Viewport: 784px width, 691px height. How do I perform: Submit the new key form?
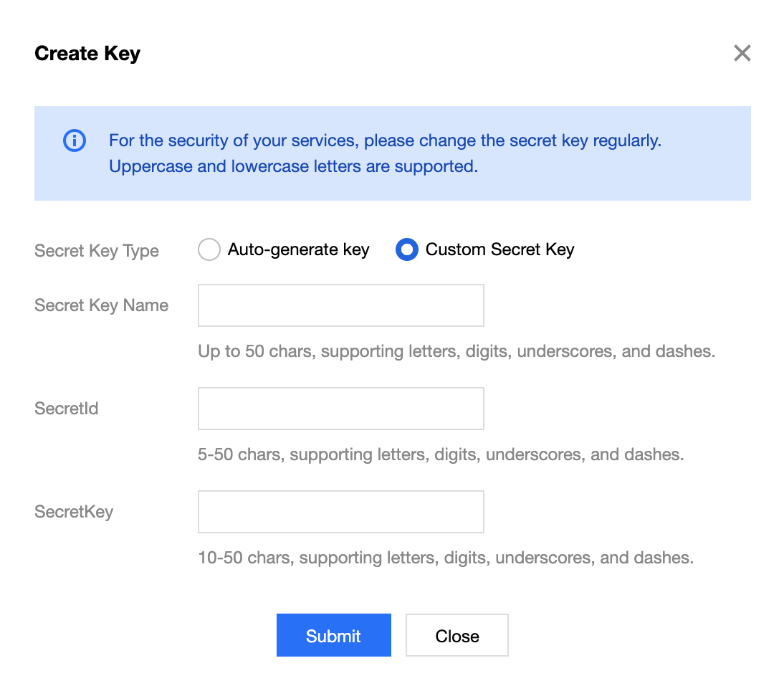334,635
